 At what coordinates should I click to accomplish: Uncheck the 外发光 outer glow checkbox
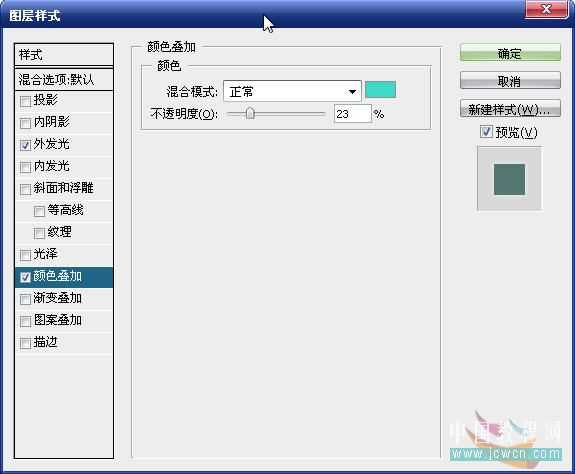click(25, 145)
